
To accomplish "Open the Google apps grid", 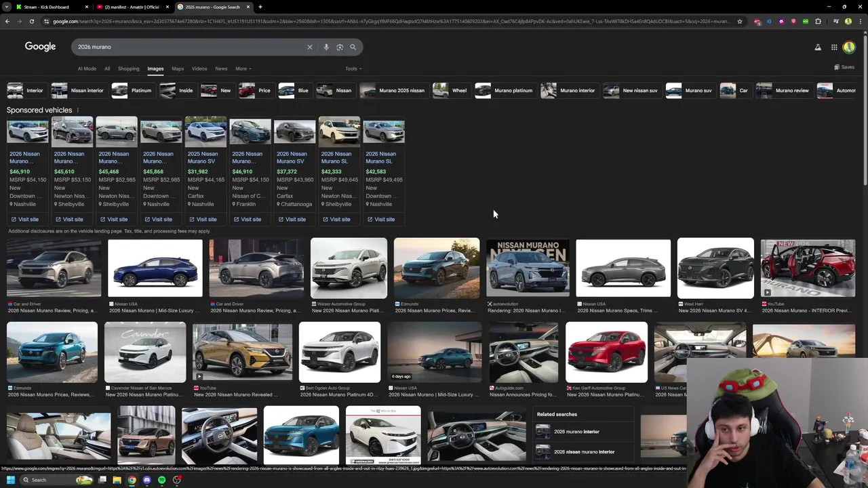I will tap(834, 47).
